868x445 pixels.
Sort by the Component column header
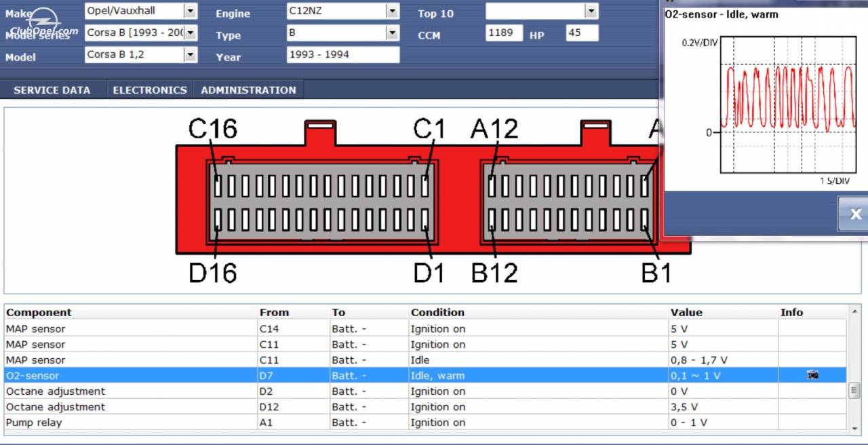tap(39, 312)
